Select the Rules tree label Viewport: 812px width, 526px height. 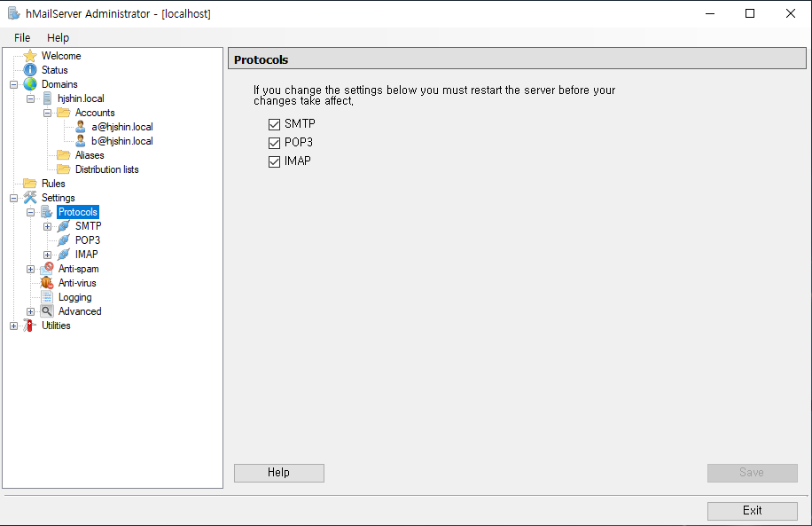[x=53, y=184]
